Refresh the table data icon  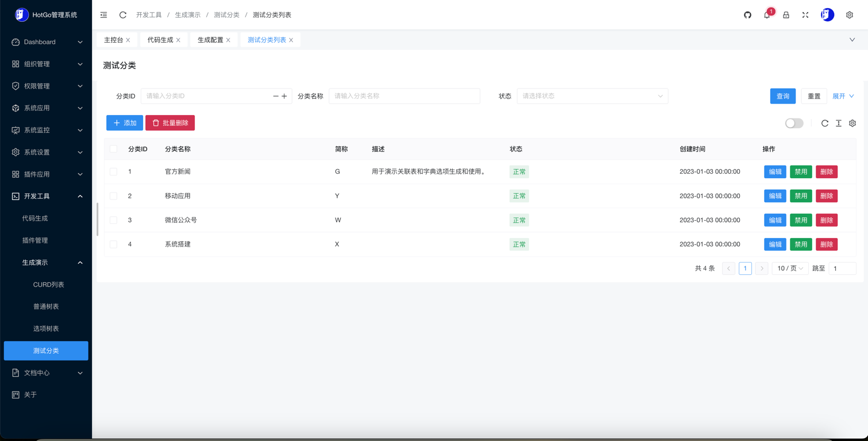824,123
